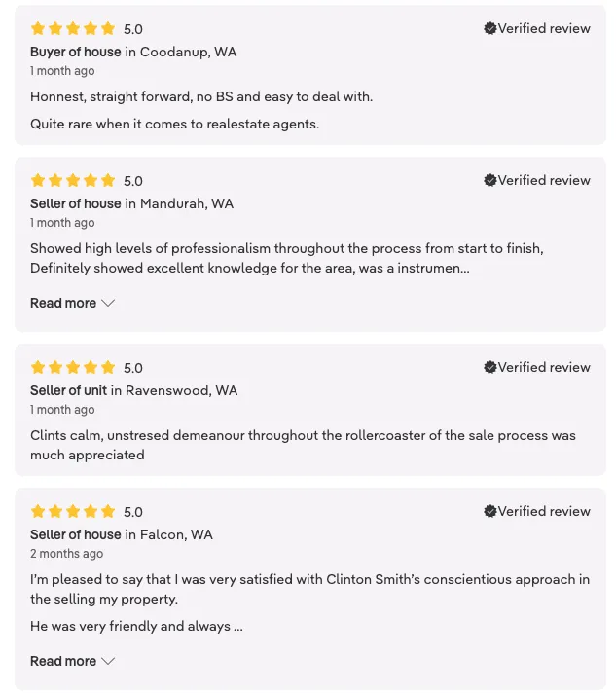Click star rating on Mandurah seller review
The width and height of the screenshot is (616, 696).
point(73,181)
